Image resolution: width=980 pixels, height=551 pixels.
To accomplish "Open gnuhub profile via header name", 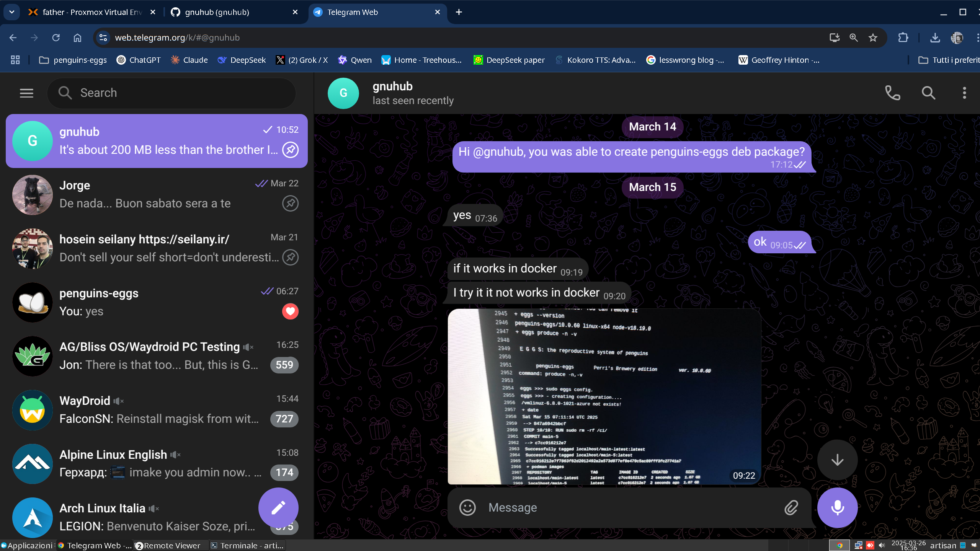I will tap(392, 86).
